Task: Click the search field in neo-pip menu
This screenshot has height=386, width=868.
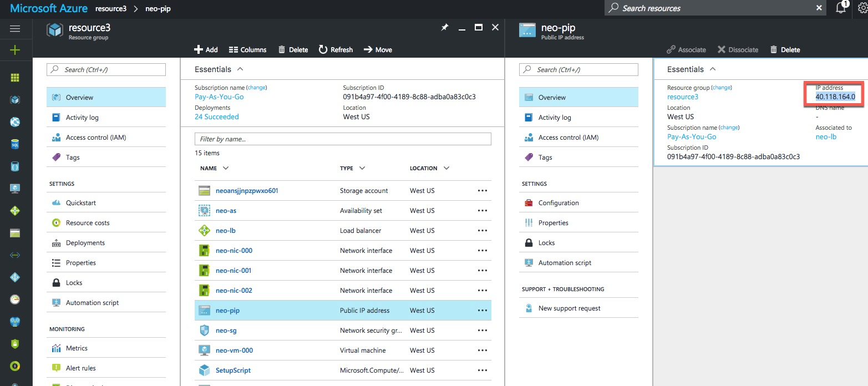Action: [x=578, y=69]
